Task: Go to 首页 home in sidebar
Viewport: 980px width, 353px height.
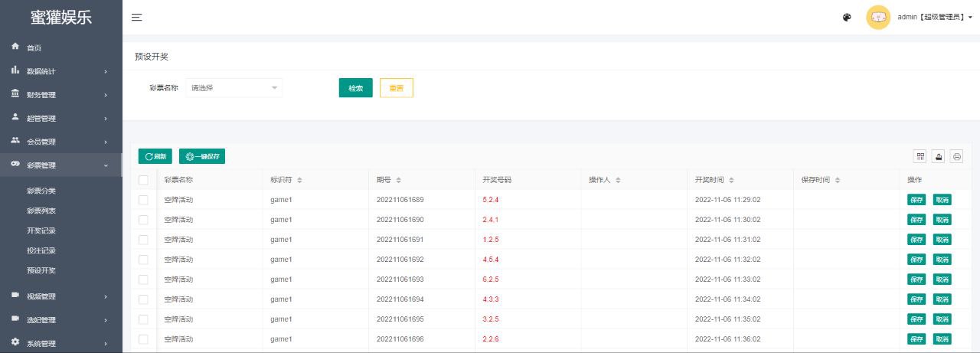Action: click(34, 48)
